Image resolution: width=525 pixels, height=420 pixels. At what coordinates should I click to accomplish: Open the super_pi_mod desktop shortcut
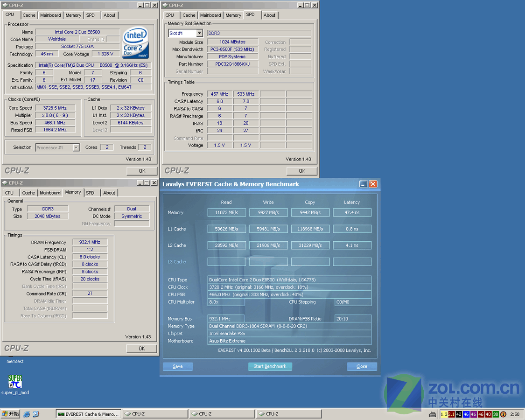click(15, 384)
